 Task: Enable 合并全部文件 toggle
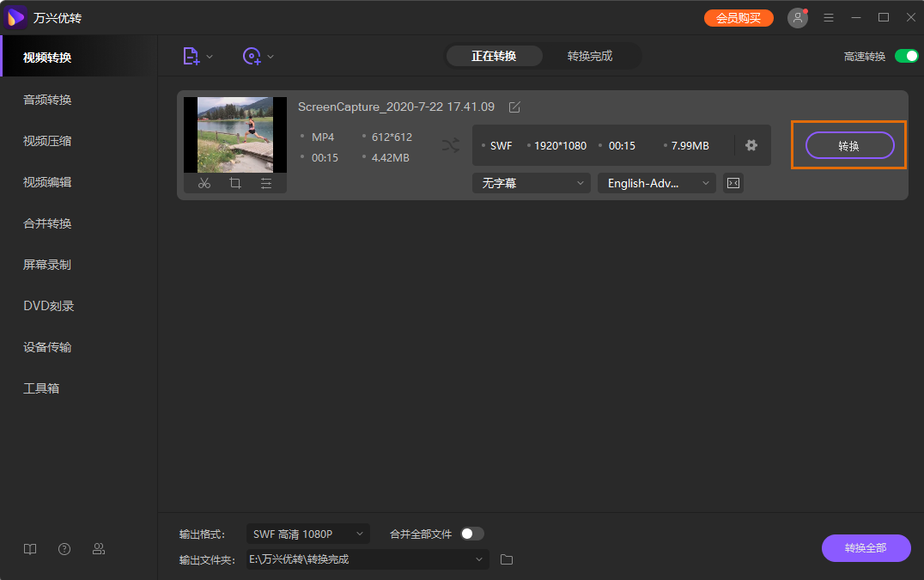pyautogui.click(x=471, y=533)
